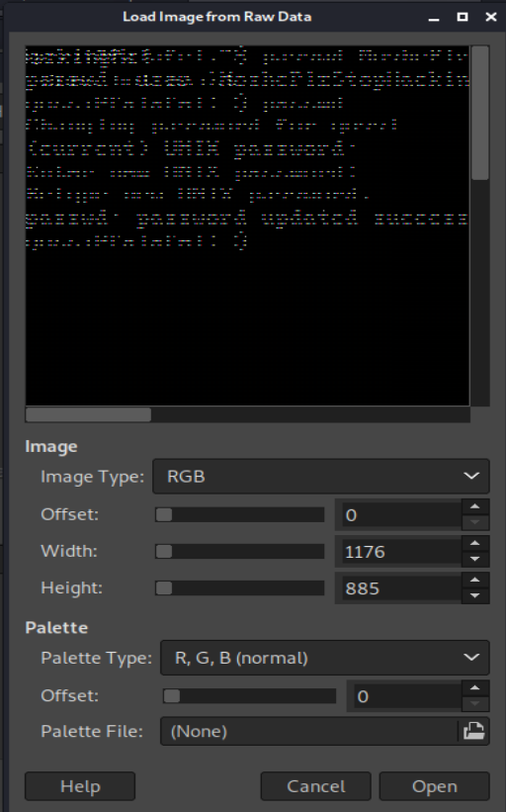Click the chevron arrow of Image Type combo
Viewport: 506px width, 812px height.
click(x=471, y=476)
